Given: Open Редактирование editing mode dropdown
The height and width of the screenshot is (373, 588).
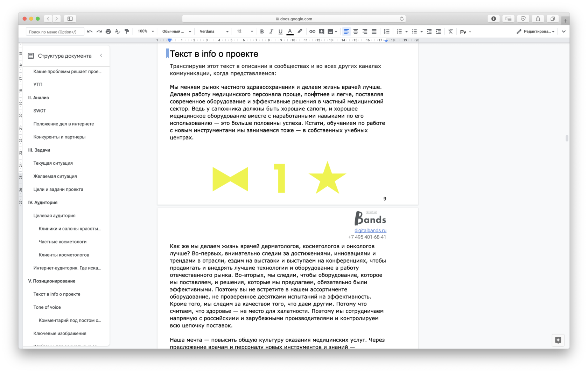Looking at the screenshot, I should click(x=535, y=31).
